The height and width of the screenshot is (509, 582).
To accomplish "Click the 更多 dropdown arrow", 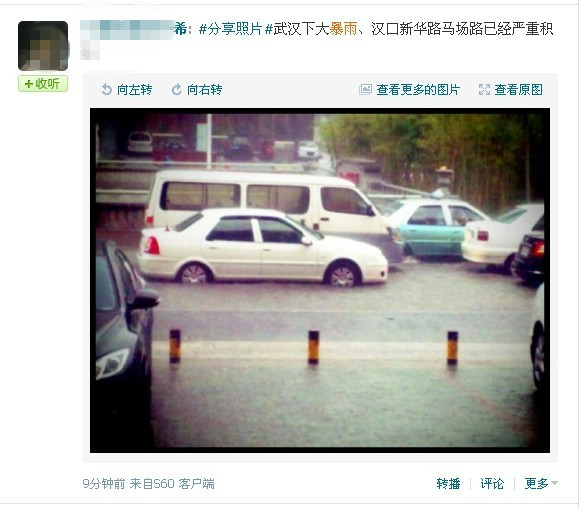I will (555, 483).
